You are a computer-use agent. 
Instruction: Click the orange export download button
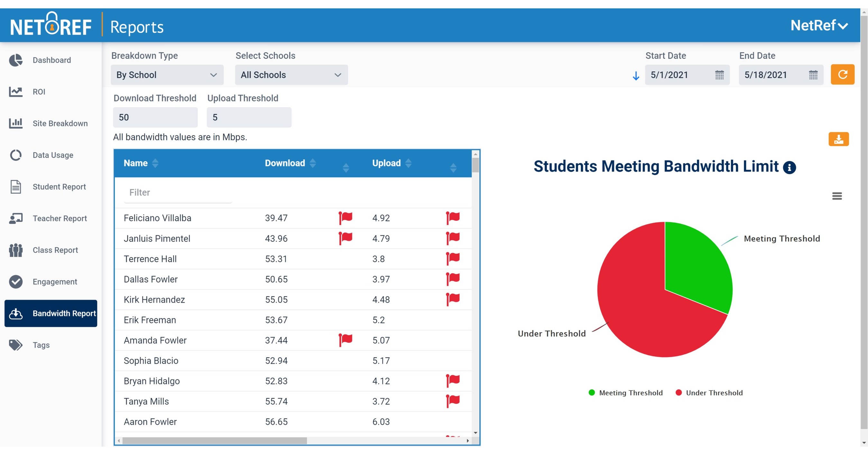[839, 139]
